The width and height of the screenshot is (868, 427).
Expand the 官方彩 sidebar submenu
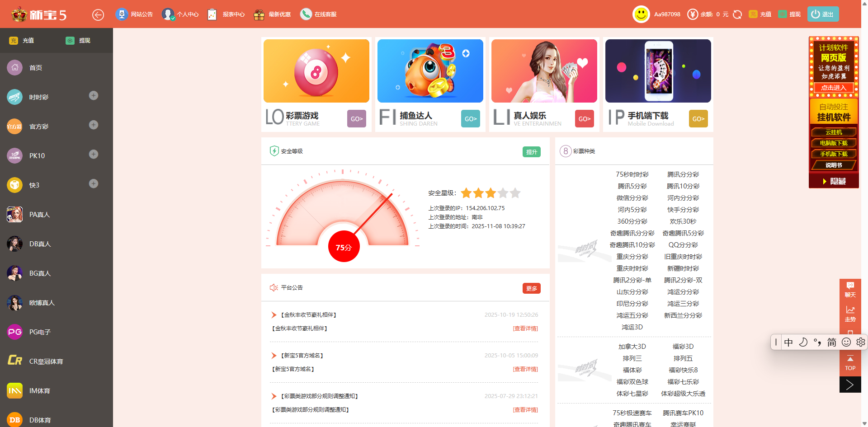tap(94, 125)
